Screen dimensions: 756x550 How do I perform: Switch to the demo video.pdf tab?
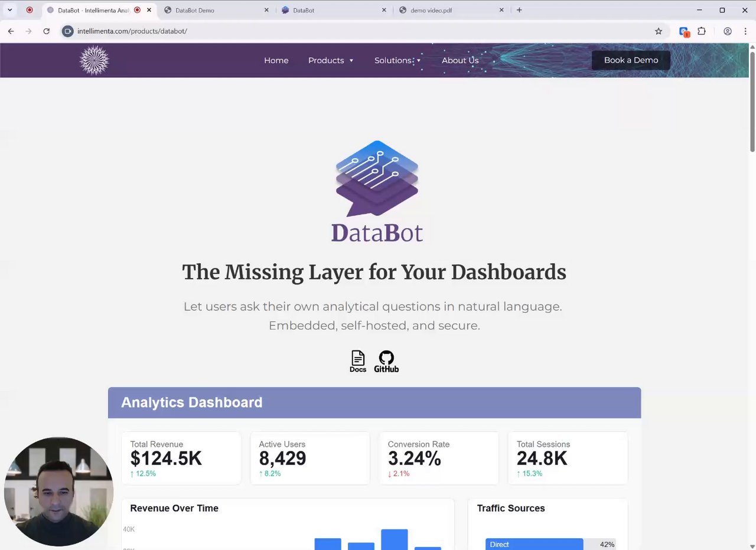tap(452, 10)
